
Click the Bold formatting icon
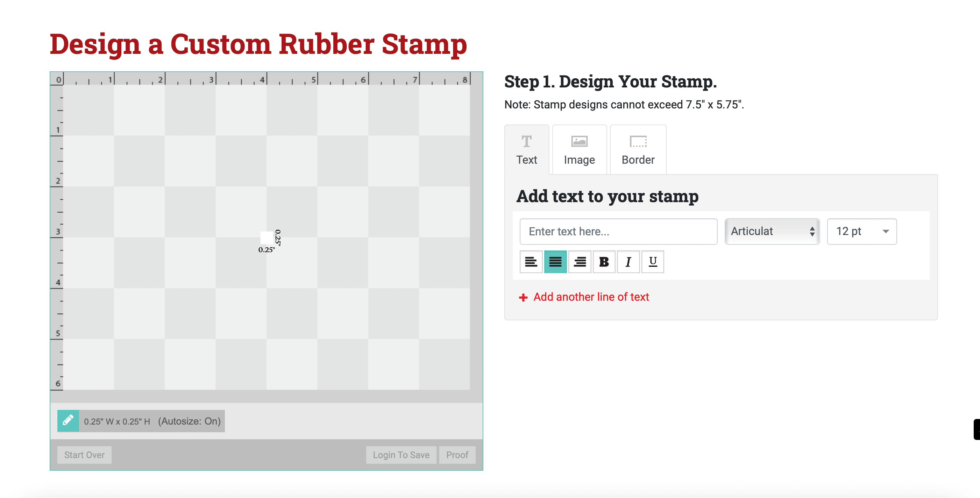click(603, 261)
